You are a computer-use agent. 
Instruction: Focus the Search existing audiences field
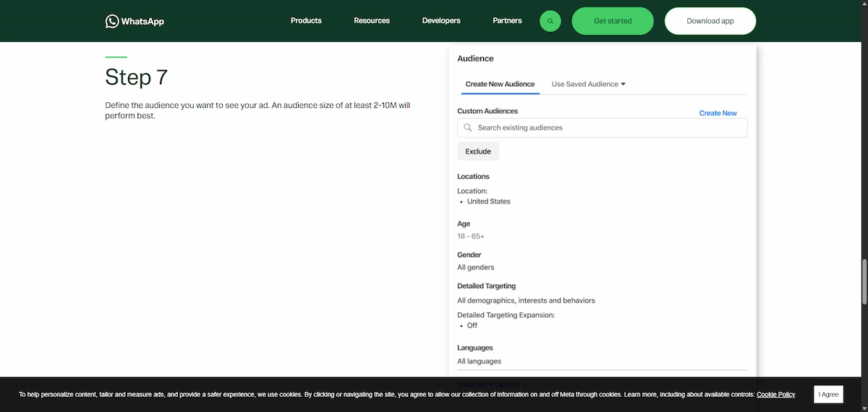603,127
